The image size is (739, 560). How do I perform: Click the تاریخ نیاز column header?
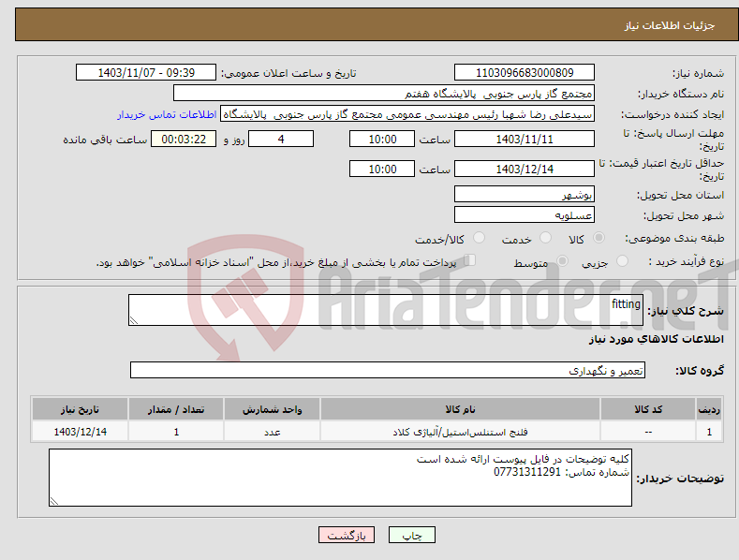click(81, 409)
